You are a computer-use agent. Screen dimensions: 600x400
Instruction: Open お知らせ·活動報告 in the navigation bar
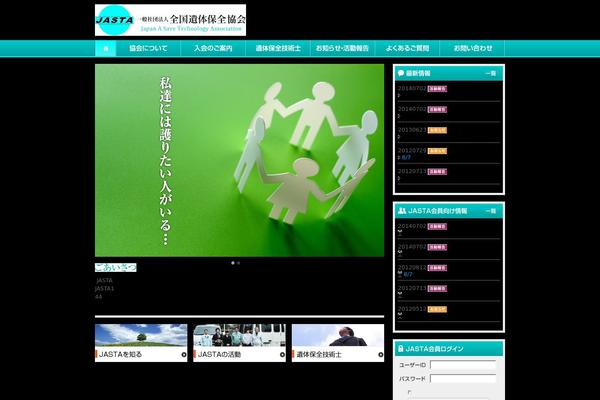click(x=342, y=49)
